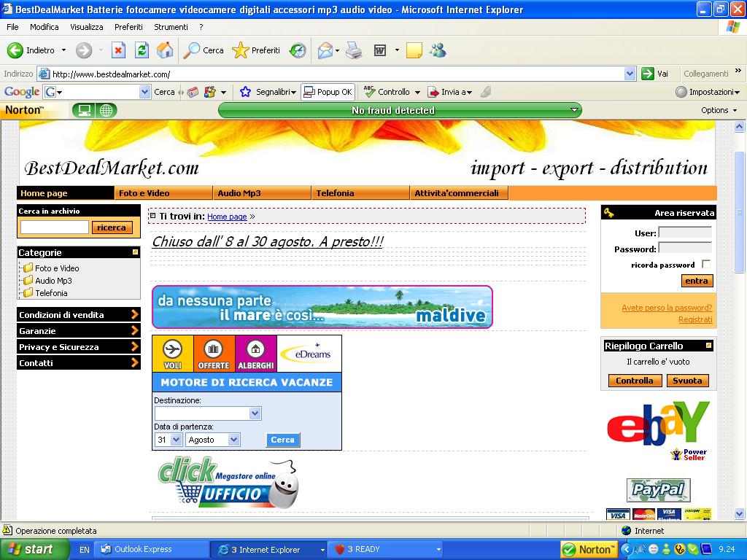Open the address bar dropdown arrow

click(x=630, y=74)
